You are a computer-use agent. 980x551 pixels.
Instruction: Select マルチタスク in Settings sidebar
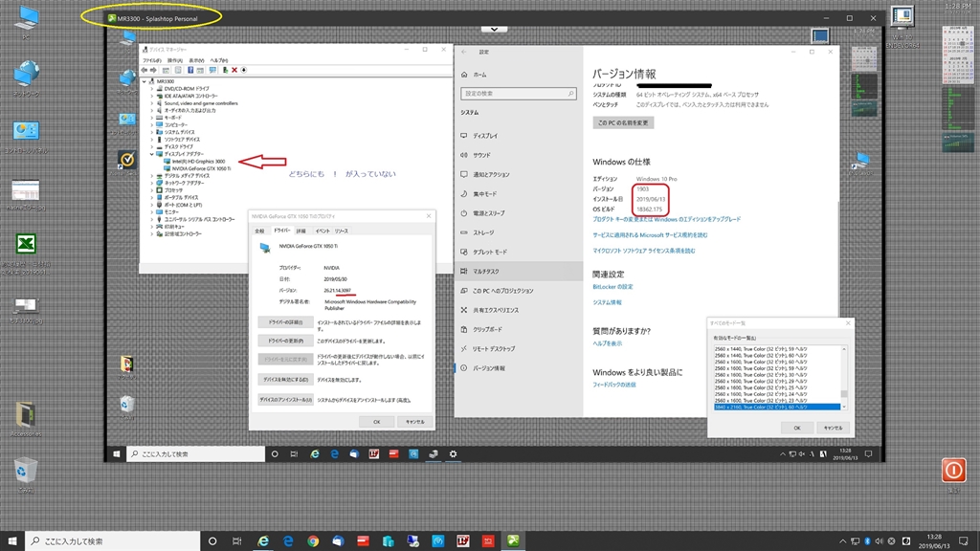point(519,271)
